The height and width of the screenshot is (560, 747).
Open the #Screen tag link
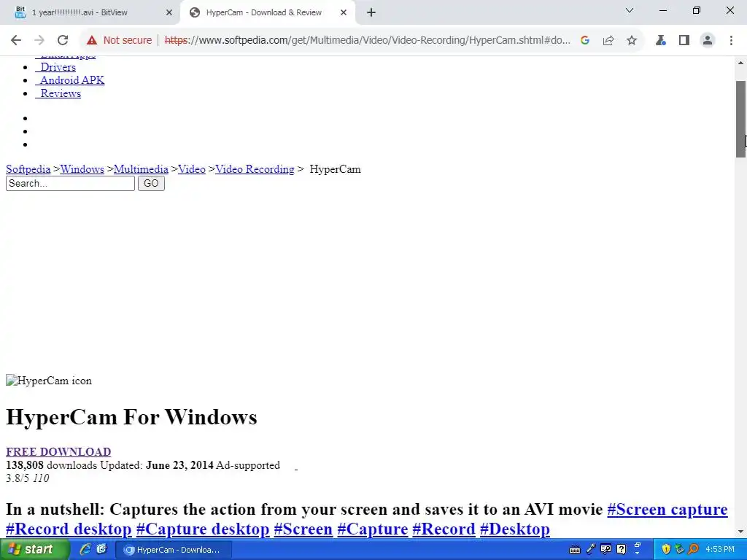coord(303,529)
